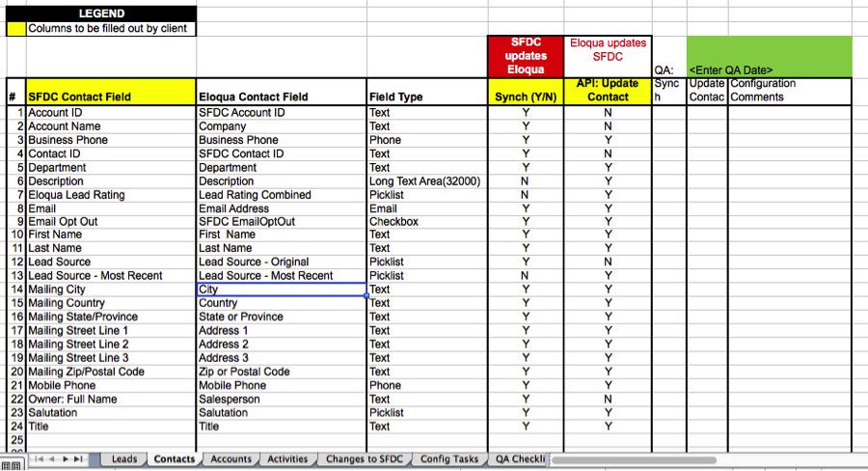Select the Email Opt Out cell

[x=111, y=222]
